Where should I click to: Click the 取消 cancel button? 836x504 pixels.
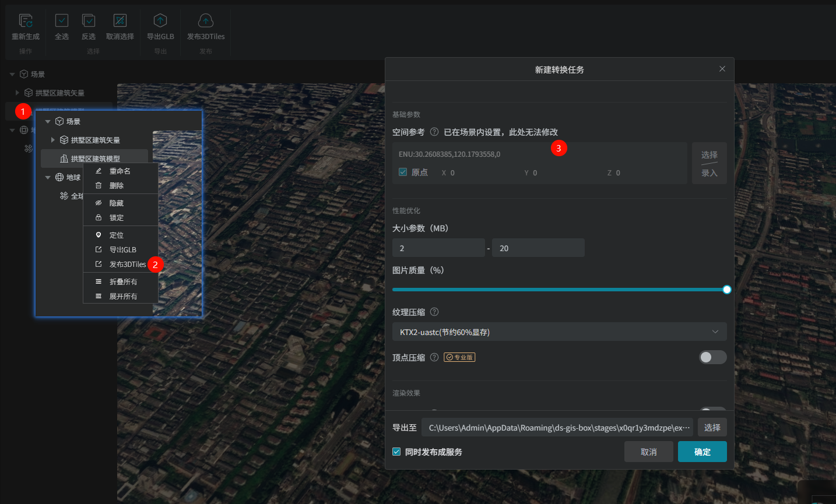pyautogui.click(x=648, y=452)
